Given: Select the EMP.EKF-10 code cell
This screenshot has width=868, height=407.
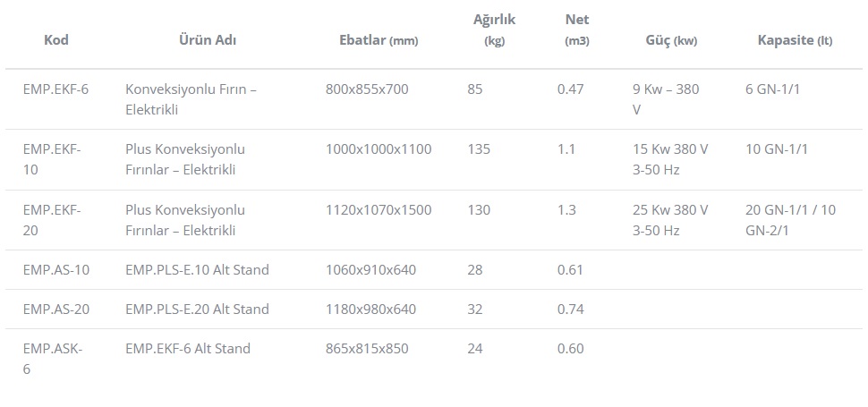Looking at the screenshot, I should pos(52,159).
